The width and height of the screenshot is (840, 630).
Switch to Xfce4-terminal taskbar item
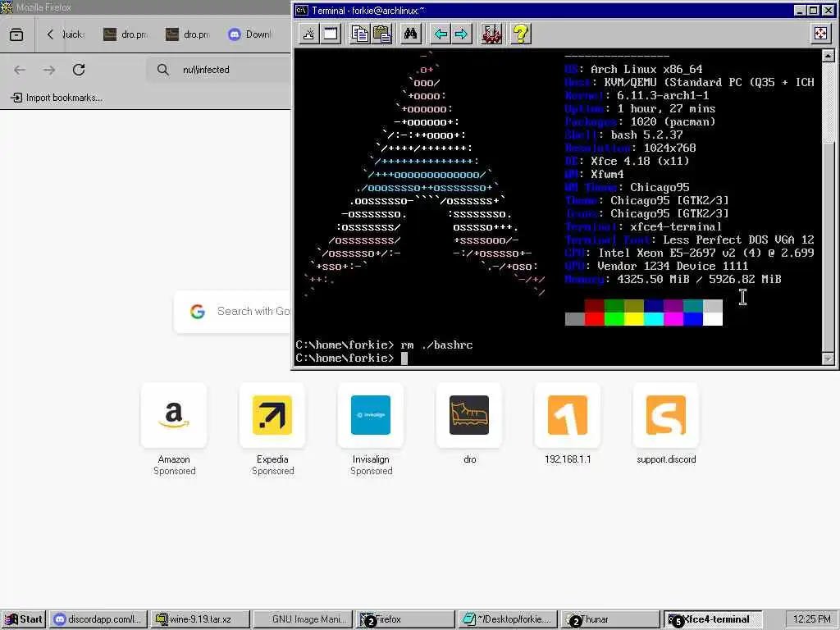(x=713, y=619)
